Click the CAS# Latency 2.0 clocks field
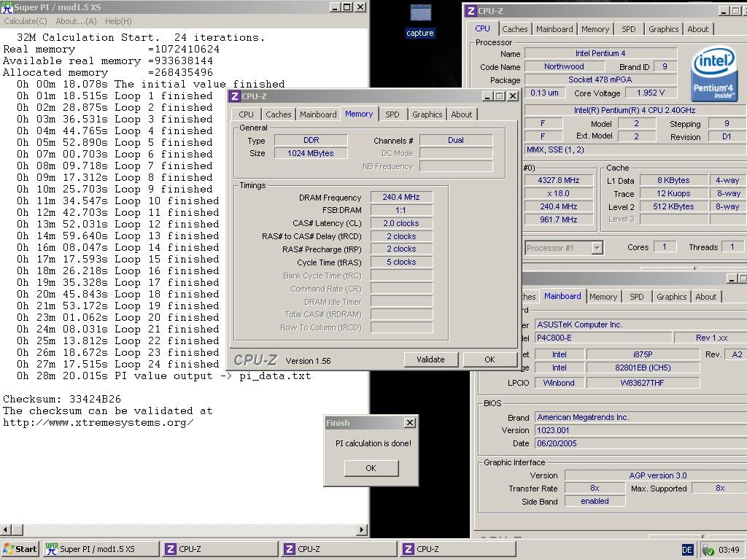This screenshot has width=747, height=560. click(401, 223)
